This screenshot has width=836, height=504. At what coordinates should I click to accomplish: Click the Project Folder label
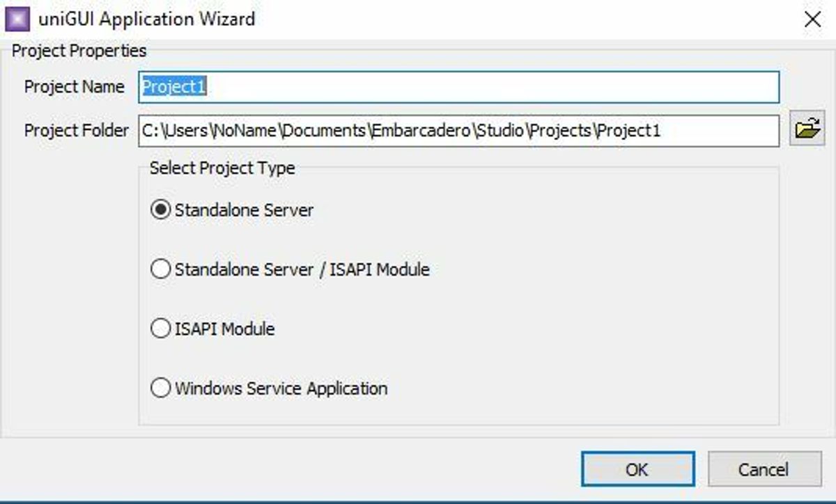click(x=76, y=130)
